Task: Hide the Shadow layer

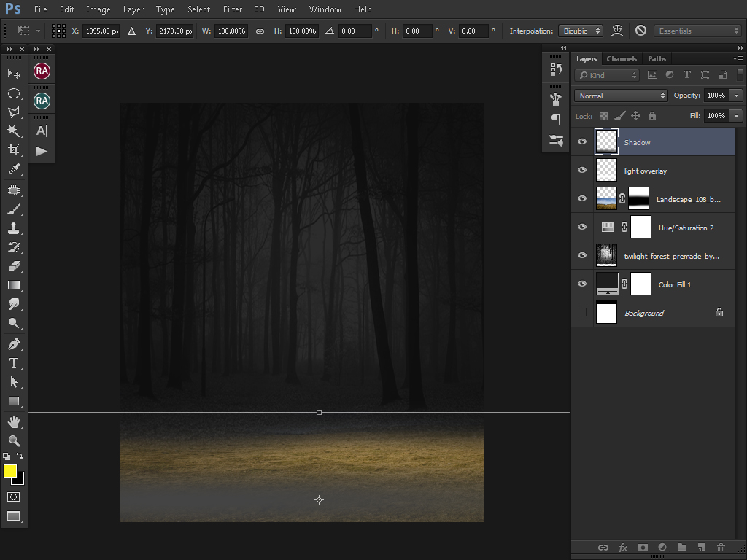Action: tap(582, 142)
